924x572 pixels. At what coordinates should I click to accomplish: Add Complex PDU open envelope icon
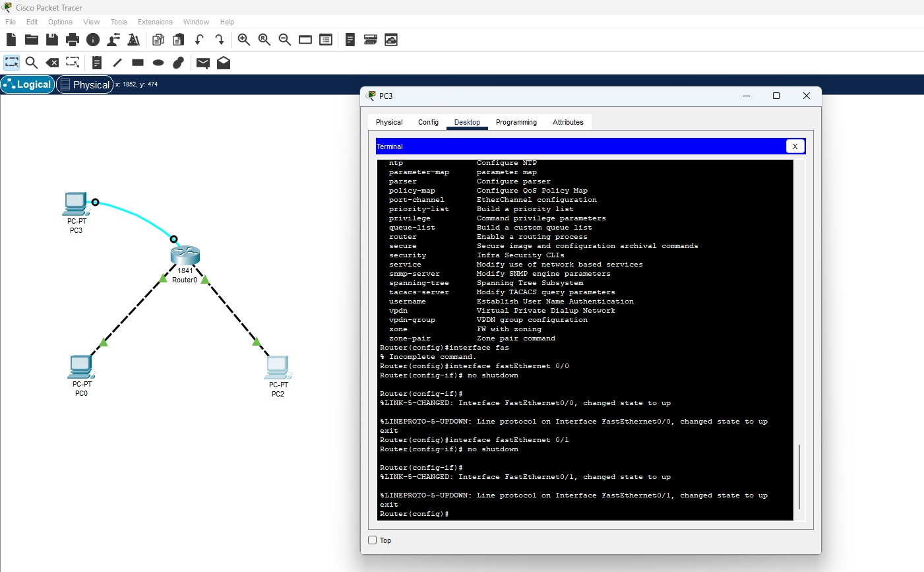[224, 63]
